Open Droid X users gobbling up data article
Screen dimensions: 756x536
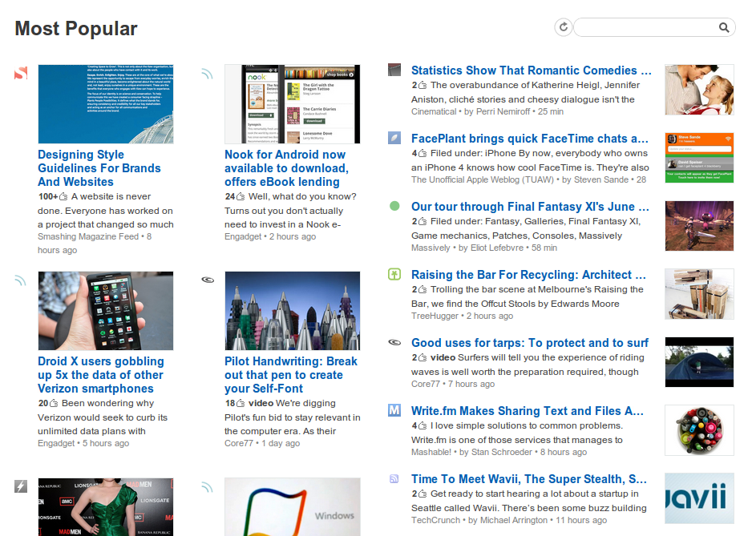point(101,375)
